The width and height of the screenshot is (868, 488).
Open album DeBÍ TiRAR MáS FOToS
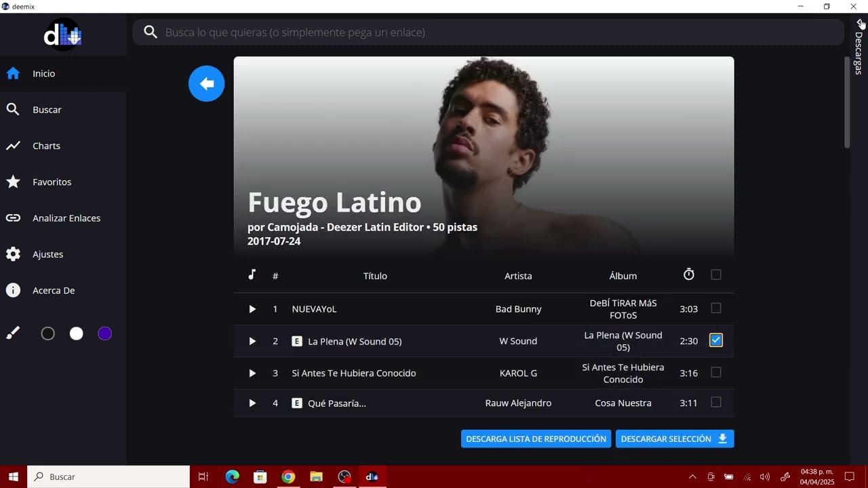tap(623, 309)
